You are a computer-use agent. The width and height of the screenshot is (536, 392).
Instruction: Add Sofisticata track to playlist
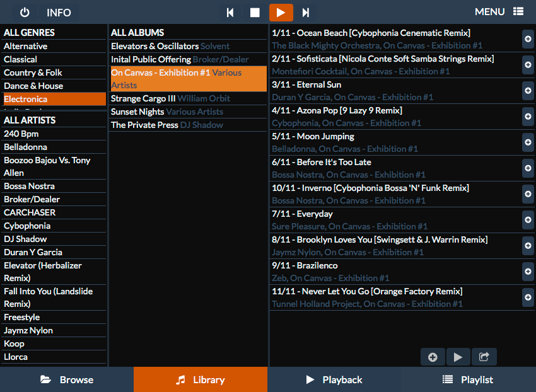[x=528, y=64]
